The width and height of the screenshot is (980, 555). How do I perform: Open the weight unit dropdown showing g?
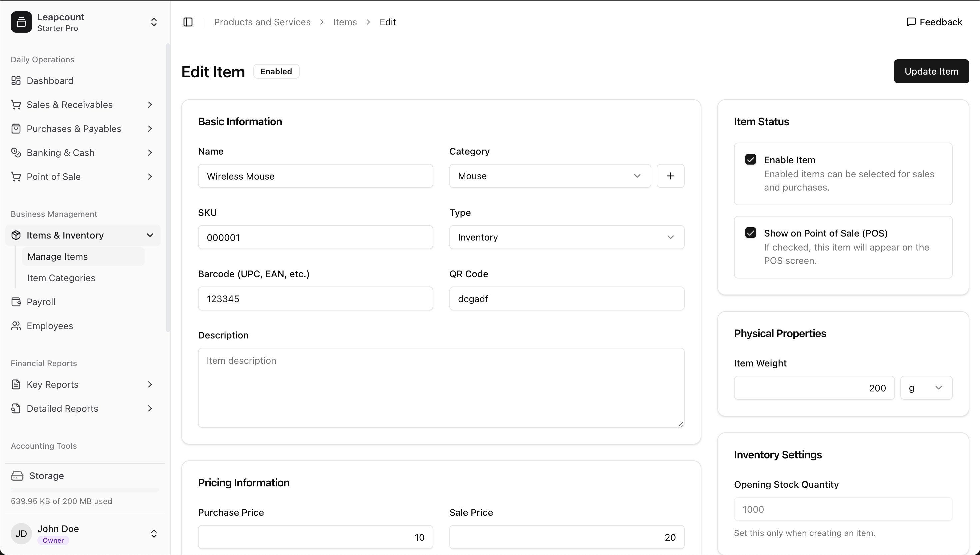(x=926, y=388)
